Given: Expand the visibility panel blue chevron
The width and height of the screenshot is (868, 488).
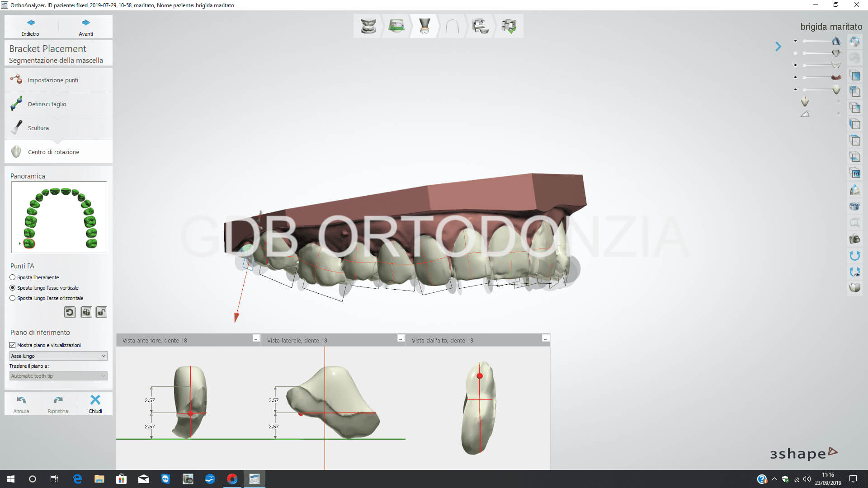Looking at the screenshot, I should tap(778, 47).
